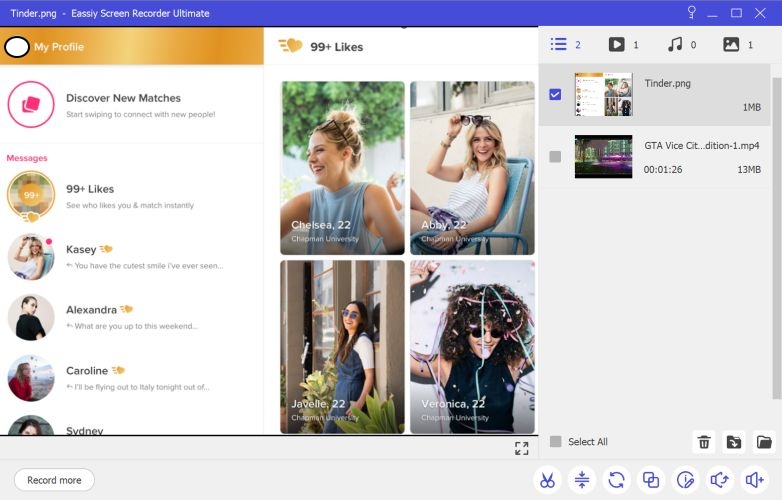Click the convert arrows tool
Viewport: 782px width, 500px height.
pos(616,480)
